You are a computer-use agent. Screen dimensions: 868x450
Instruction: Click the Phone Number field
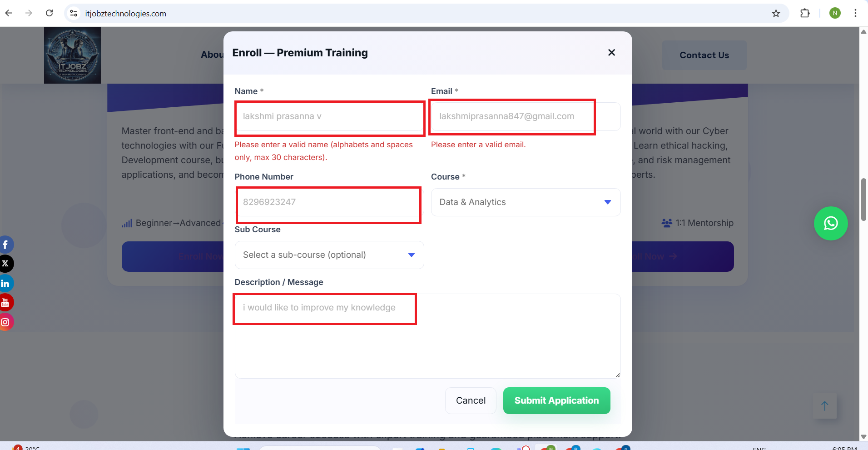(x=328, y=202)
